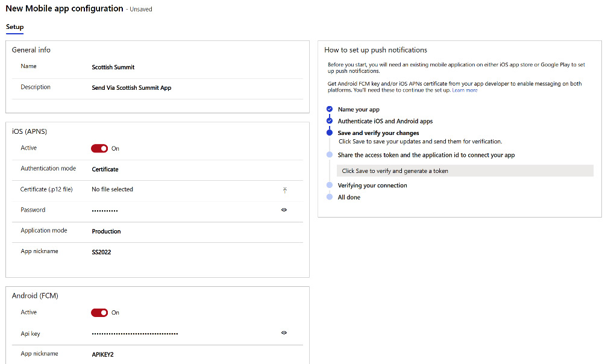Screen dimensions: 608x364
Task: Click the 'Authenticate iOS and Android apps' checkmark
Action: (x=330, y=121)
